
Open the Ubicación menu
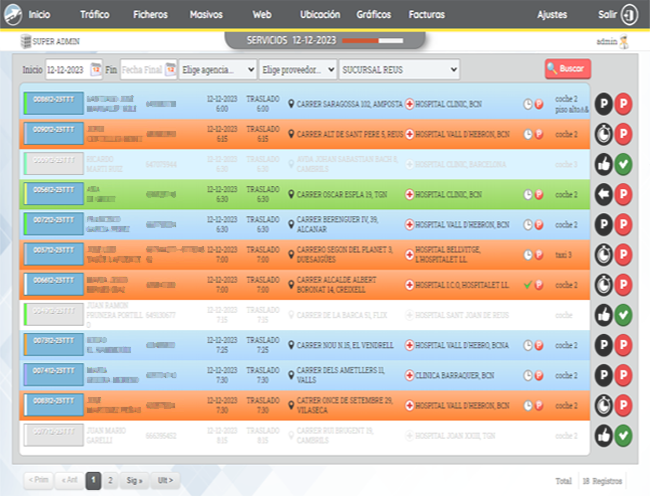(320, 15)
